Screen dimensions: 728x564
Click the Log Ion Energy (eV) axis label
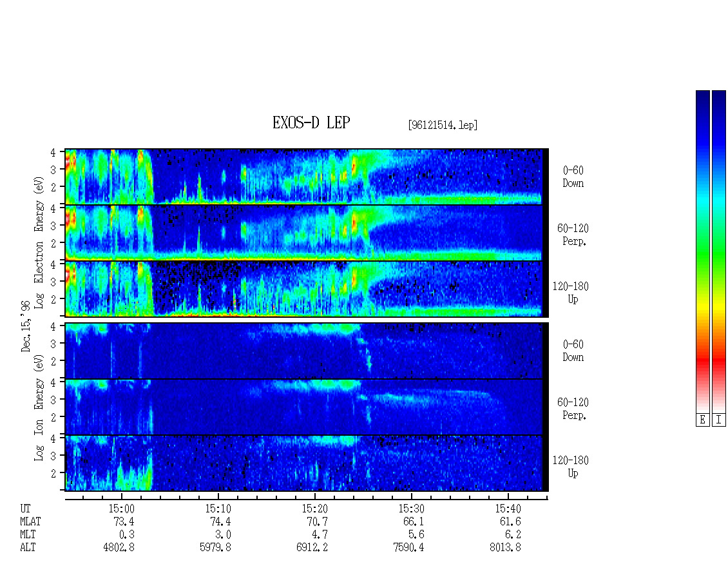point(39,408)
